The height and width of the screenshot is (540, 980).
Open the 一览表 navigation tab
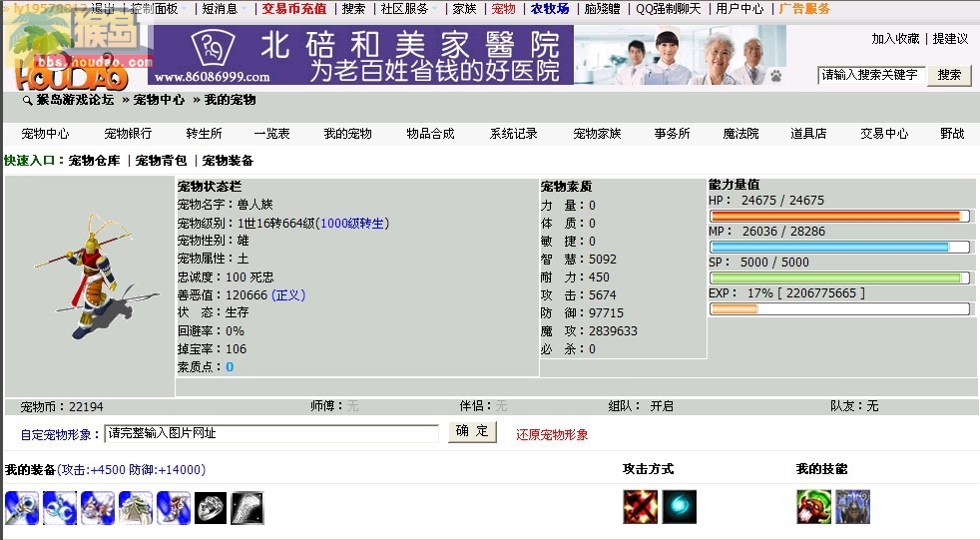(x=271, y=133)
